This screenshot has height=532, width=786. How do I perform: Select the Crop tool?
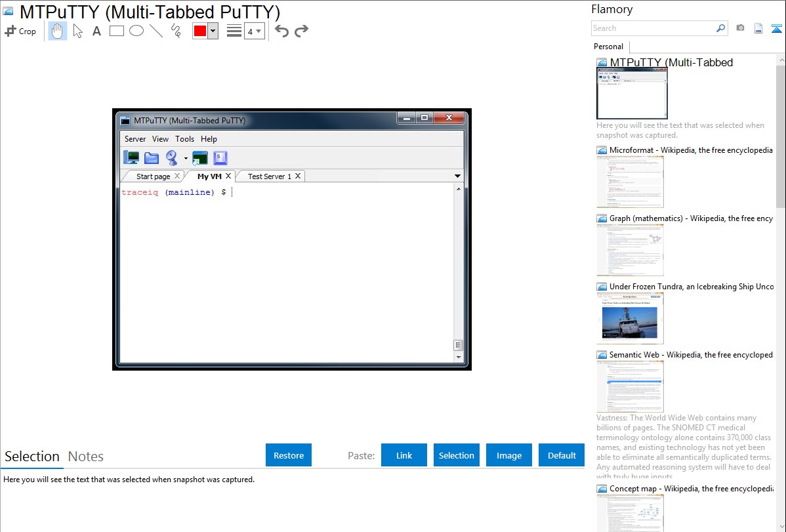click(x=20, y=31)
